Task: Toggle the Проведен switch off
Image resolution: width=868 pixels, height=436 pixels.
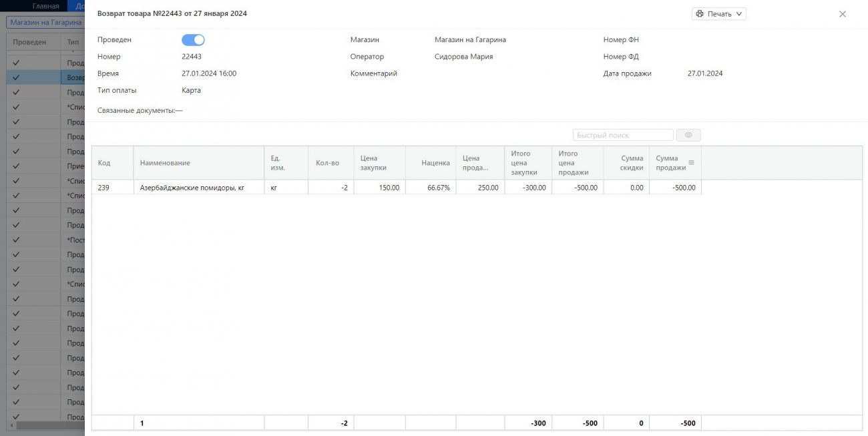Action: pyautogui.click(x=193, y=40)
